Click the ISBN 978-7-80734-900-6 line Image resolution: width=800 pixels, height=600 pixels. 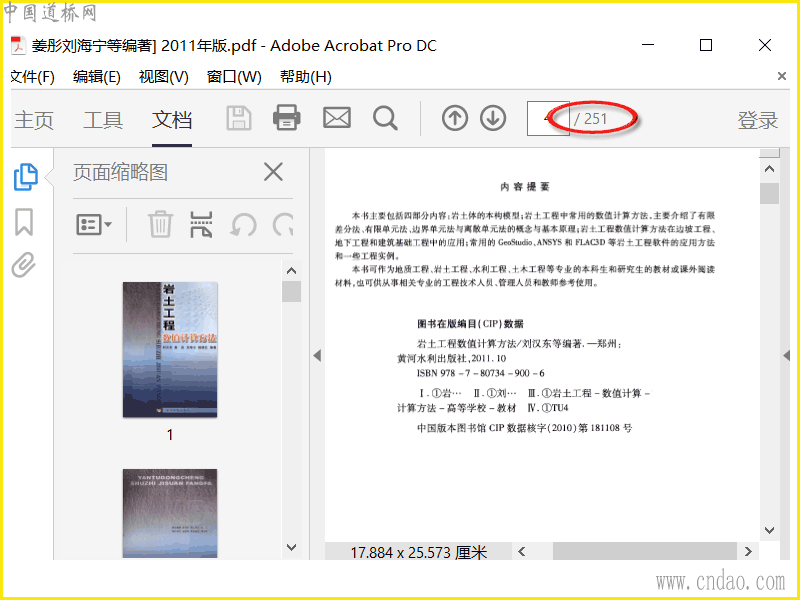pyautogui.click(x=480, y=373)
